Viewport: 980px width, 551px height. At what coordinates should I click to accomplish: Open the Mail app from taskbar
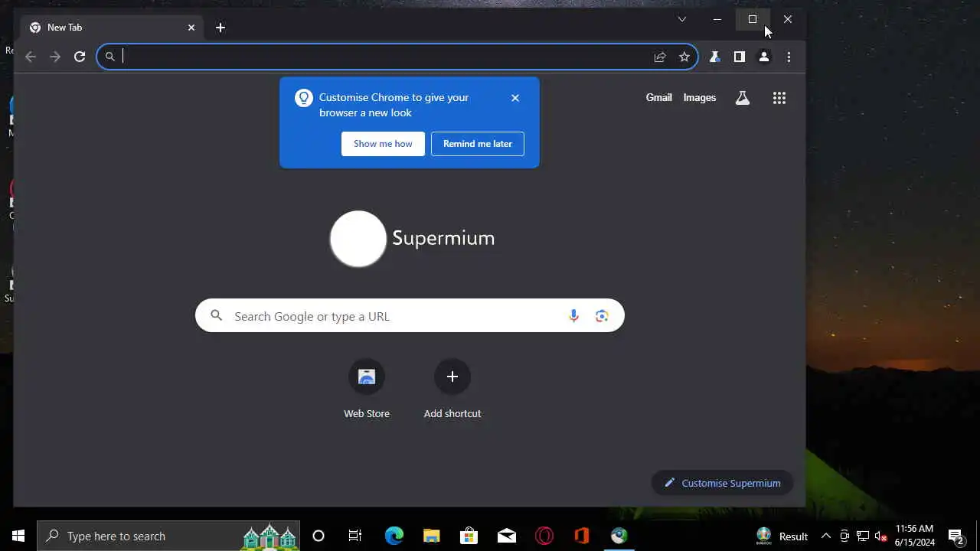click(507, 536)
